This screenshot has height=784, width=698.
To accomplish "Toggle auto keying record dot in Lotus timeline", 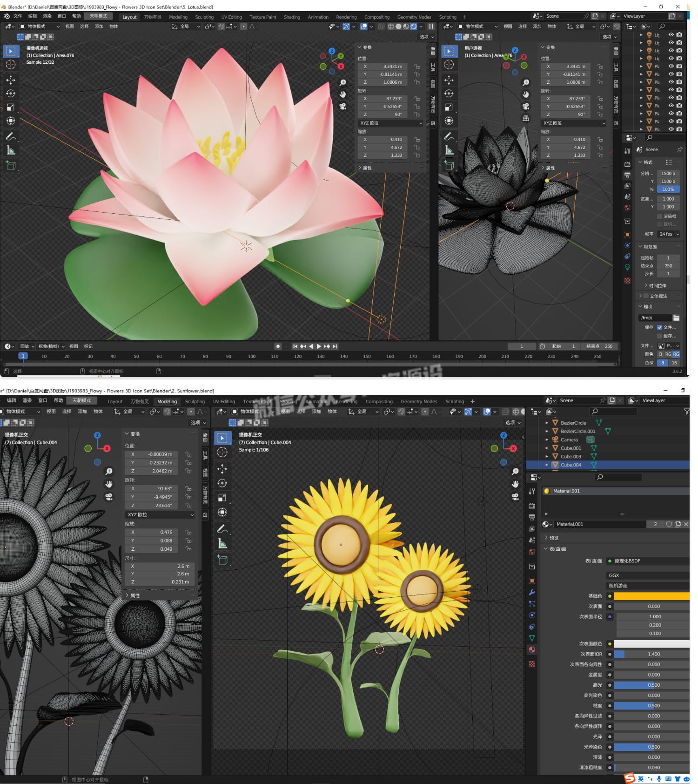I will pos(278,346).
